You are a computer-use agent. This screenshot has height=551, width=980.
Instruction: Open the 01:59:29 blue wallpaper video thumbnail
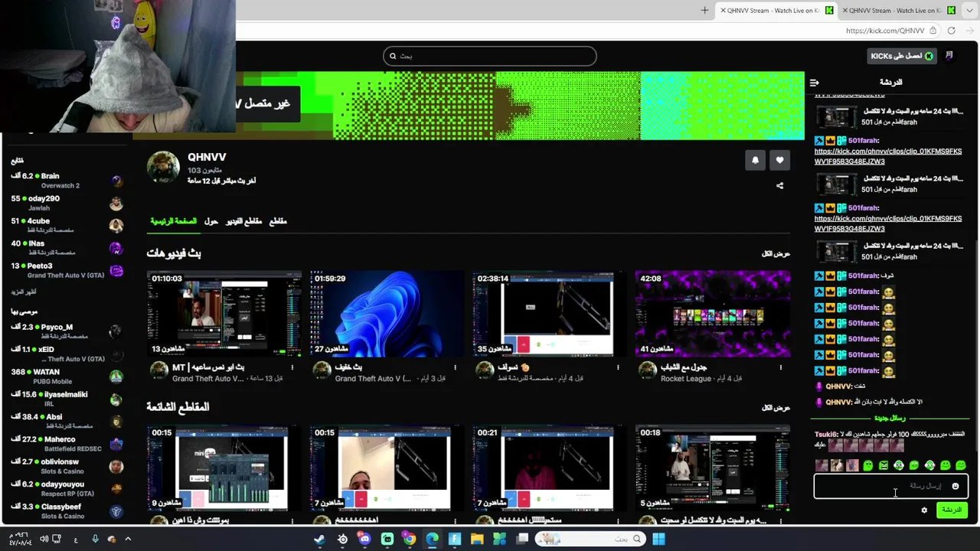[x=387, y=314]
